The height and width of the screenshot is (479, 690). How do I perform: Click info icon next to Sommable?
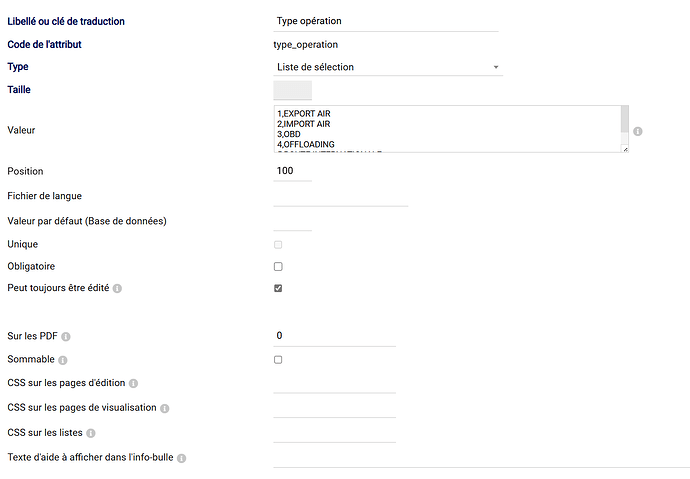pos(62,360)
